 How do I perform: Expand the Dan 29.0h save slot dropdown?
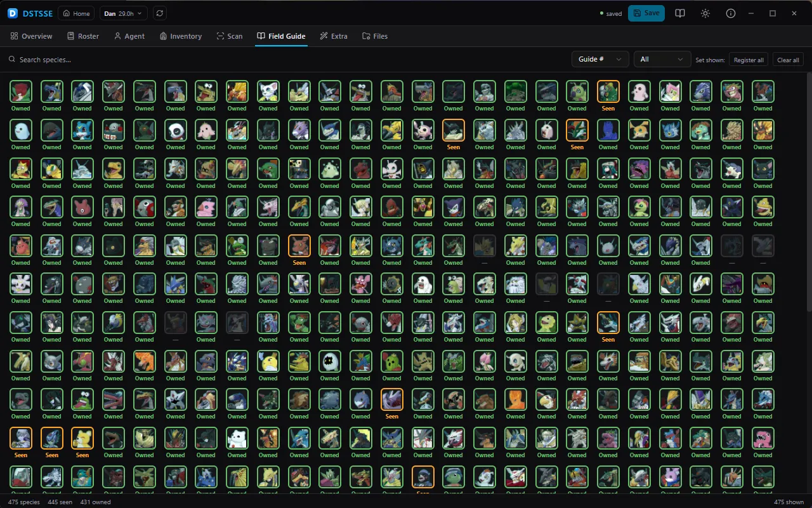tap(123, 13)
